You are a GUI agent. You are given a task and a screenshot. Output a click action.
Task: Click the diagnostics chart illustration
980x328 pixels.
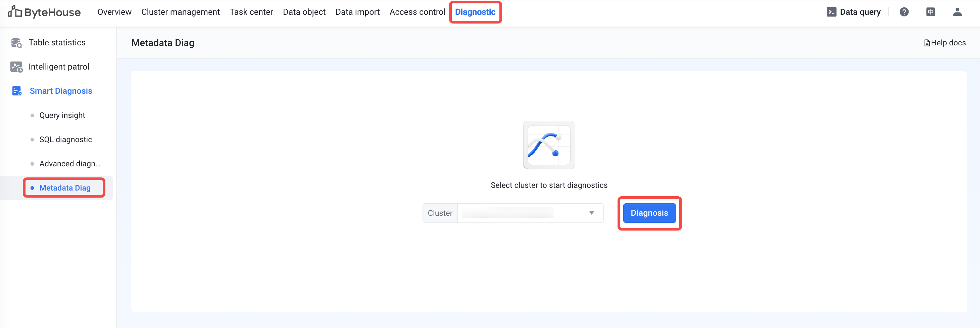coord(549,145)
